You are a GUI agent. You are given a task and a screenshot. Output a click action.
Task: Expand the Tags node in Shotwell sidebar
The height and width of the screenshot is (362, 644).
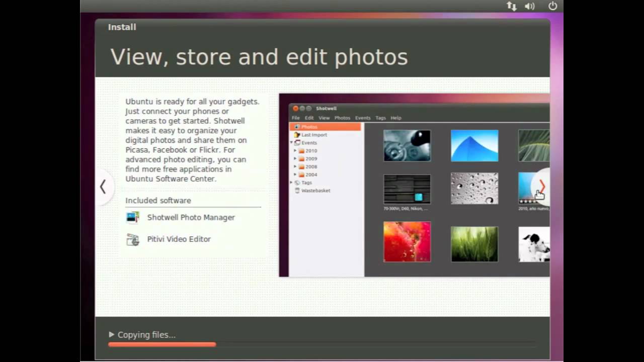coord(291,183)
